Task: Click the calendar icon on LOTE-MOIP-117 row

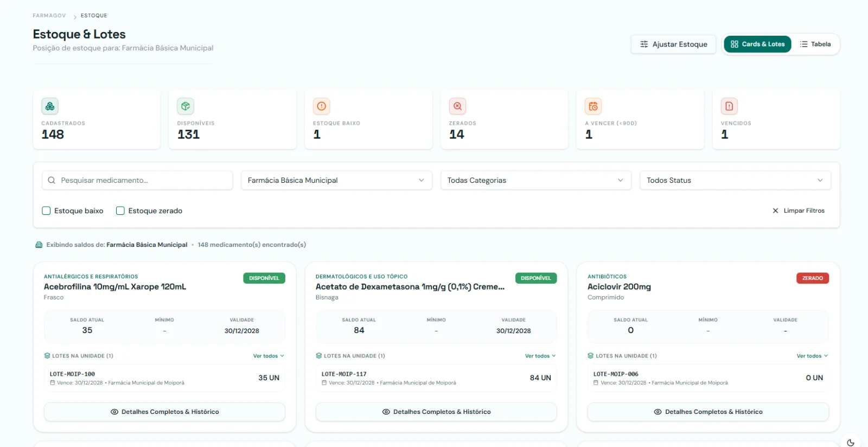Action: click(324, 382)
